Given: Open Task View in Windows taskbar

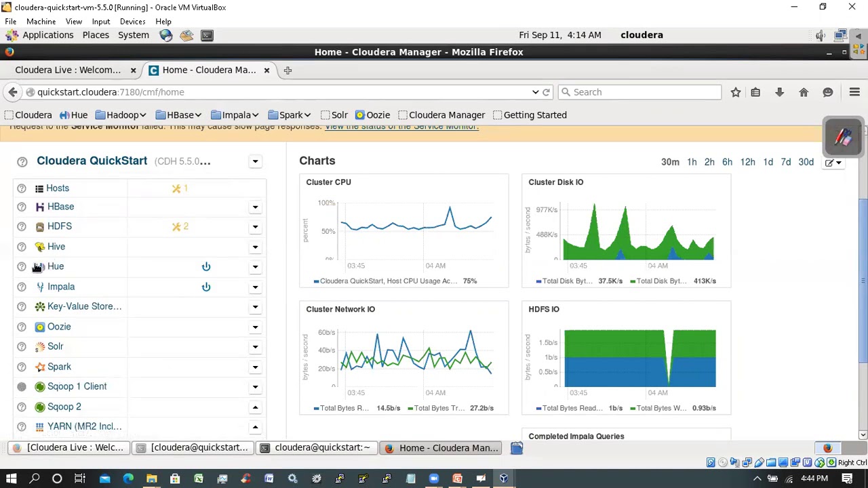Looking at the screenshot, I should point(79,479).
